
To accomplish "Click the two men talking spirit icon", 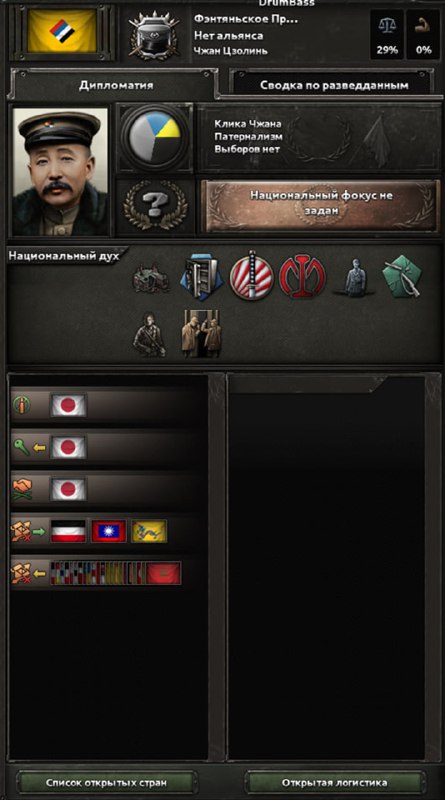I will pos(201,333).
